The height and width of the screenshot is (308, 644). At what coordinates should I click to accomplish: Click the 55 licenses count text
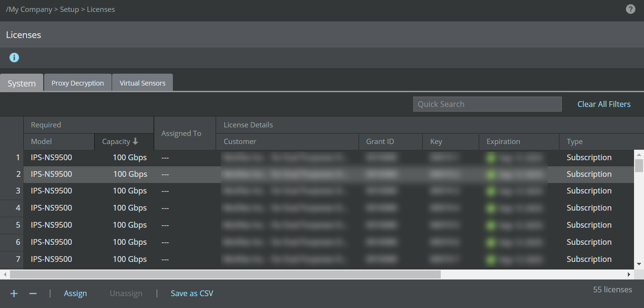tap(613, 289)
